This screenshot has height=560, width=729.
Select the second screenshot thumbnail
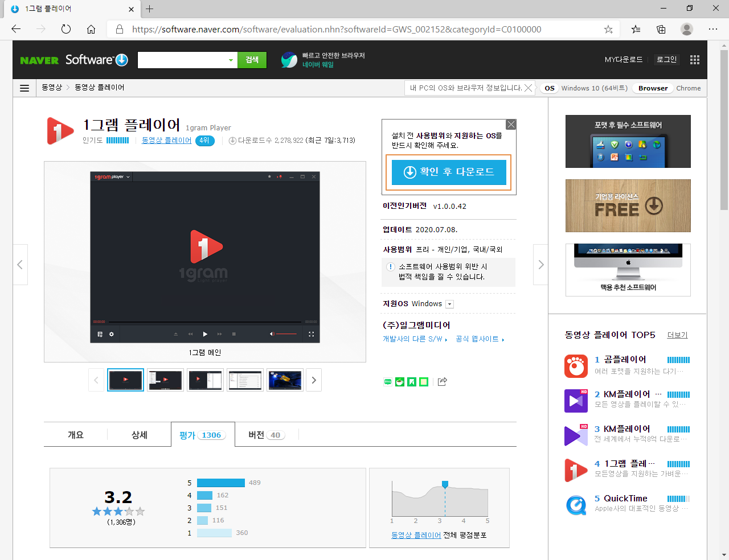click(x=165, y=380)
